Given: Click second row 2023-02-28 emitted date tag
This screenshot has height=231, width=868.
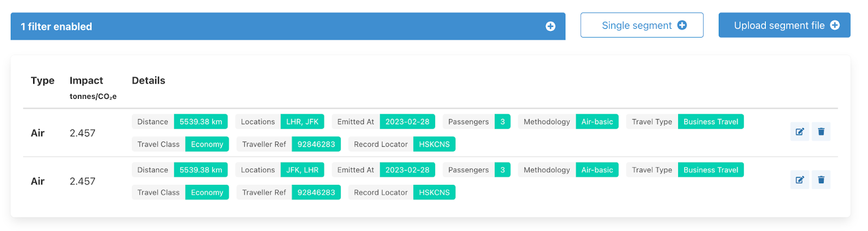Looking at the screenshot, I should coord(407,170).
